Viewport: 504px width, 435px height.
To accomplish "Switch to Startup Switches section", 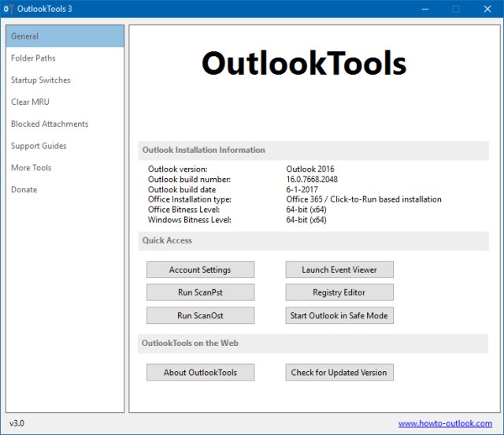I will coord(65,80).
